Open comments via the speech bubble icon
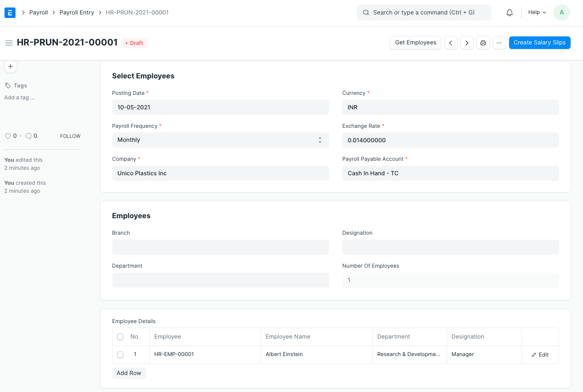Image resolution: width=583 pixels, height=392 pixels. pos(28,135)
